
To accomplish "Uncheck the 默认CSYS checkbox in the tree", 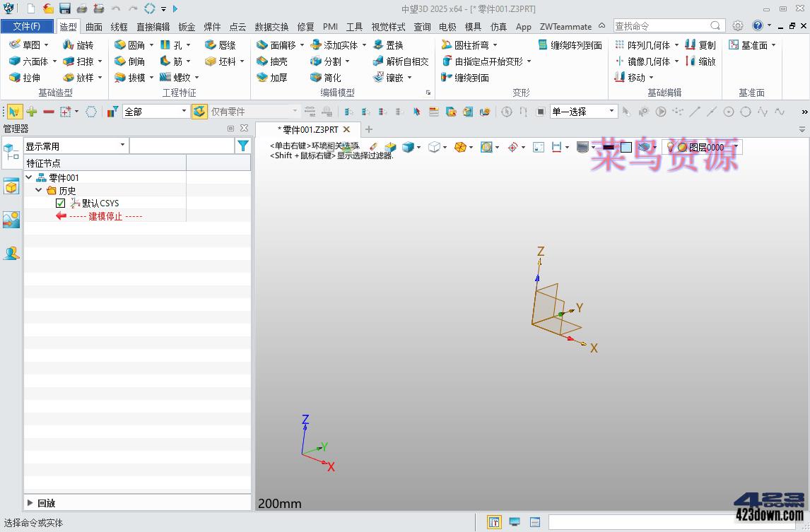I will pos(60,203).
